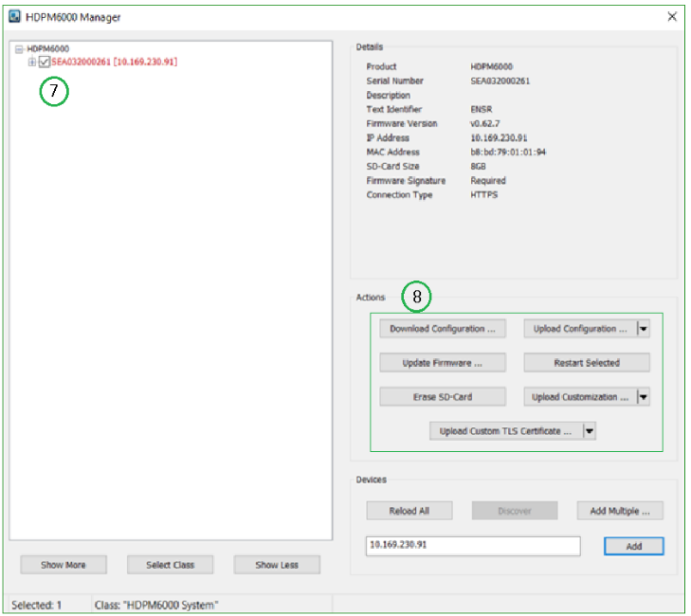
Task: Select SEA032000261 [10.169.230.91] tree entry
Action: coord(114,63)
